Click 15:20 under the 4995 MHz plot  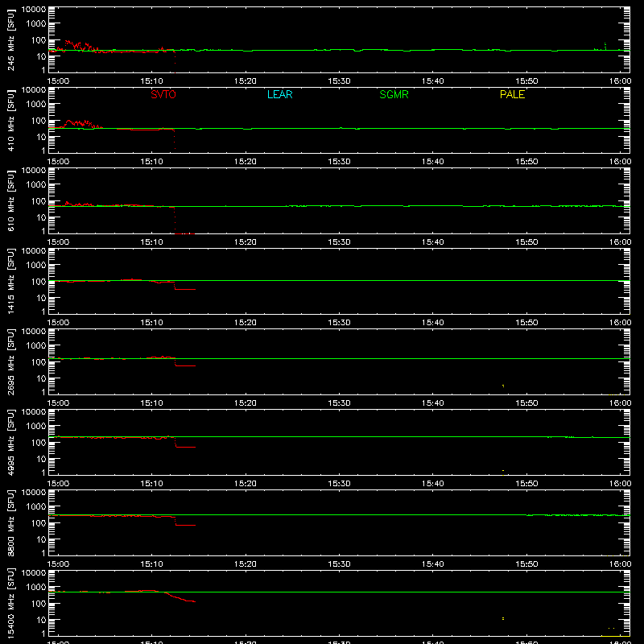coord(246,484)
